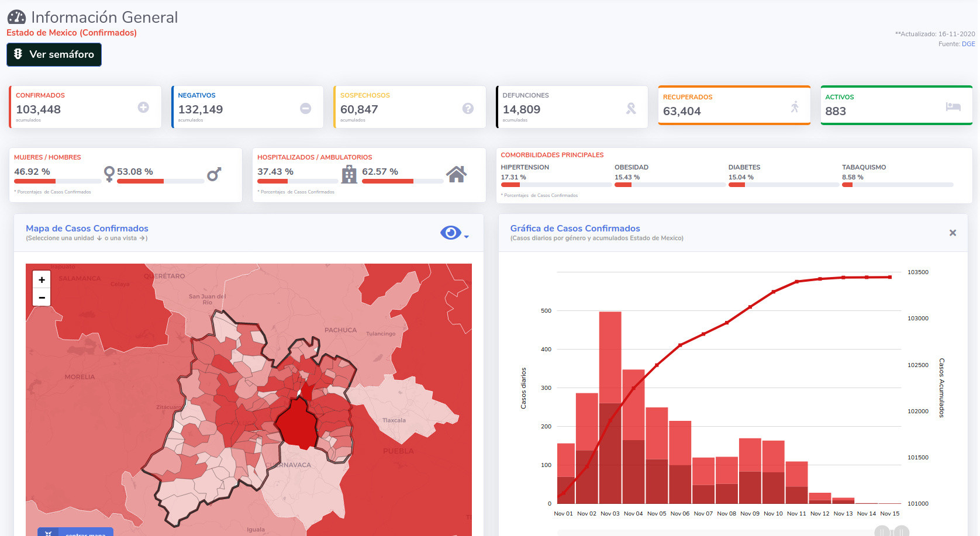
Task: Click the Nov 15 x-axis label
Action: click(x=890, y=514)
